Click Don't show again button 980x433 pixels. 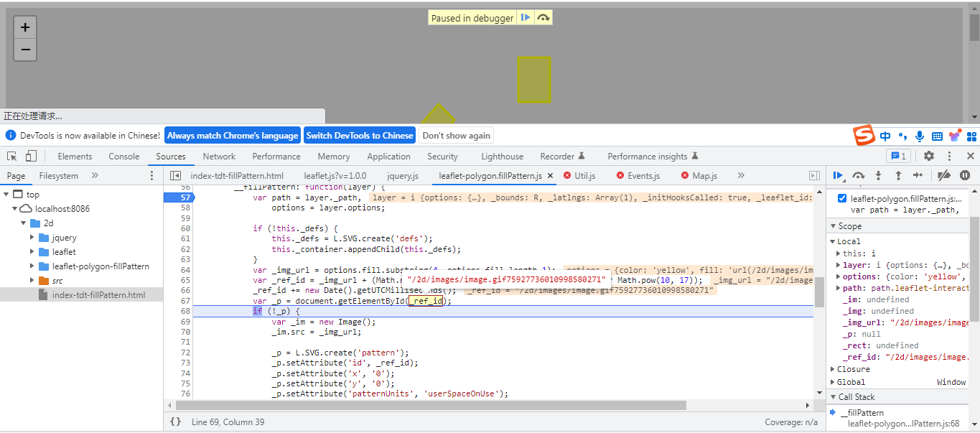point(457,135)
